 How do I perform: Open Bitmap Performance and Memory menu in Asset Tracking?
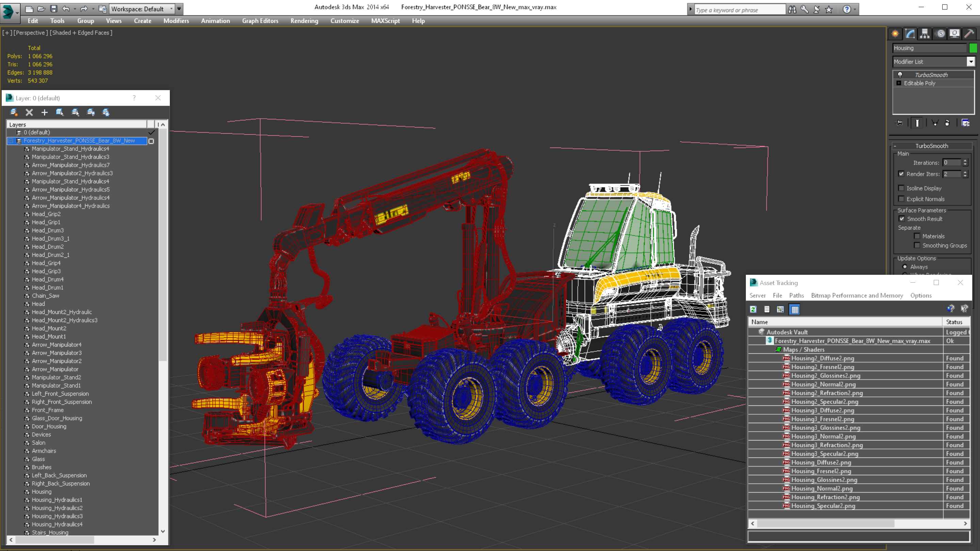tap(857, 296)
